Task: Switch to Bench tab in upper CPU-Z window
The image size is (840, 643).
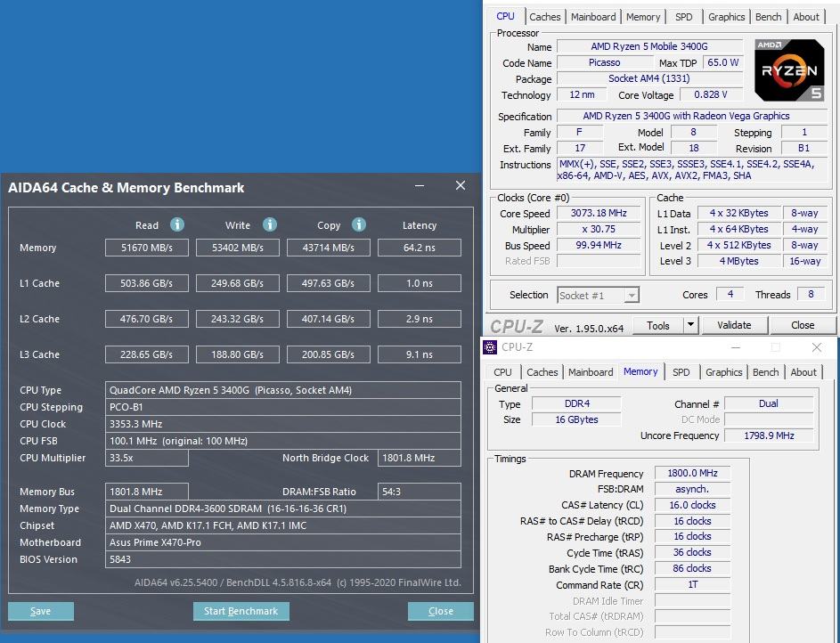Action: (x=768, y=17)
